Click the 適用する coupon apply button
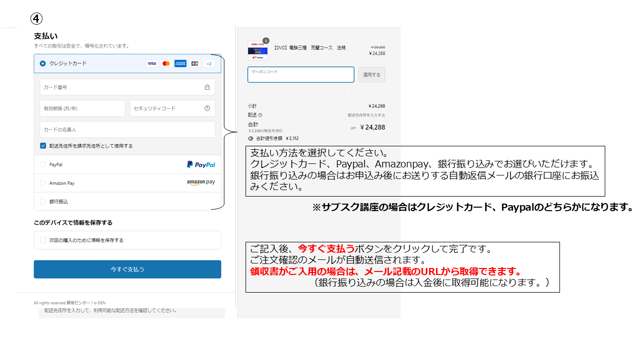This screenshot has width=644, height=362. (x=372, y=75)
